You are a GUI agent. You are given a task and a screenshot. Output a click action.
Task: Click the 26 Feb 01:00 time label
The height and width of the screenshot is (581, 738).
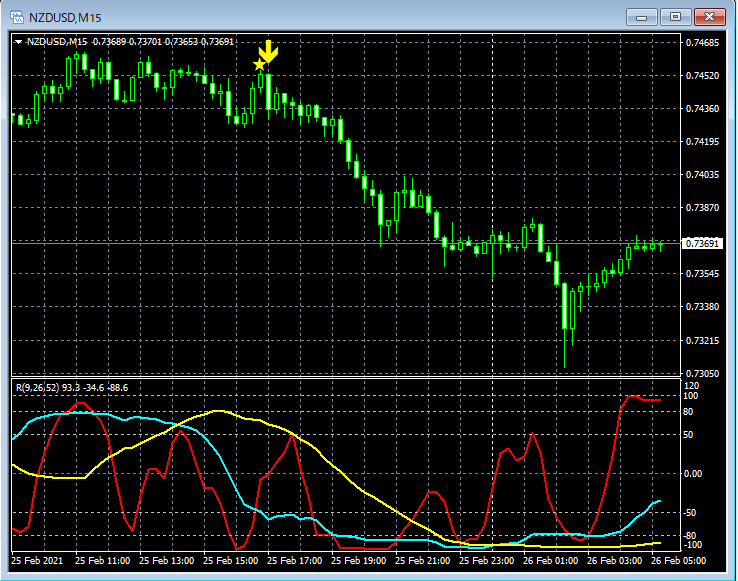tap(551, 561)
